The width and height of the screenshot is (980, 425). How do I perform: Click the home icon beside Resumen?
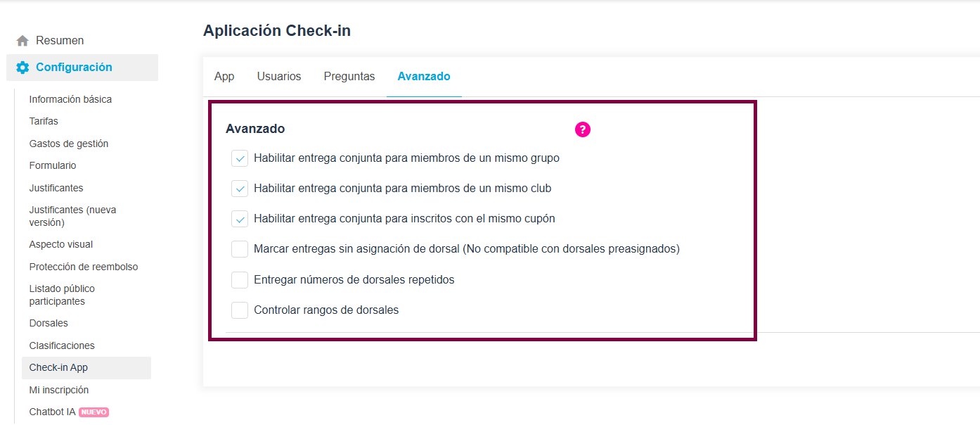(x=22, y=41)
